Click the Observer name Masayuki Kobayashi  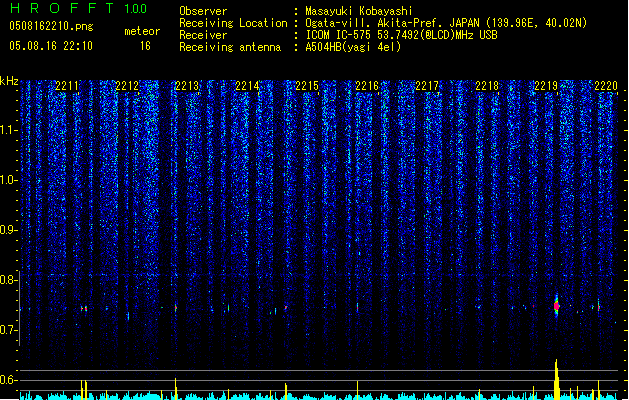(x=359, y=11)
